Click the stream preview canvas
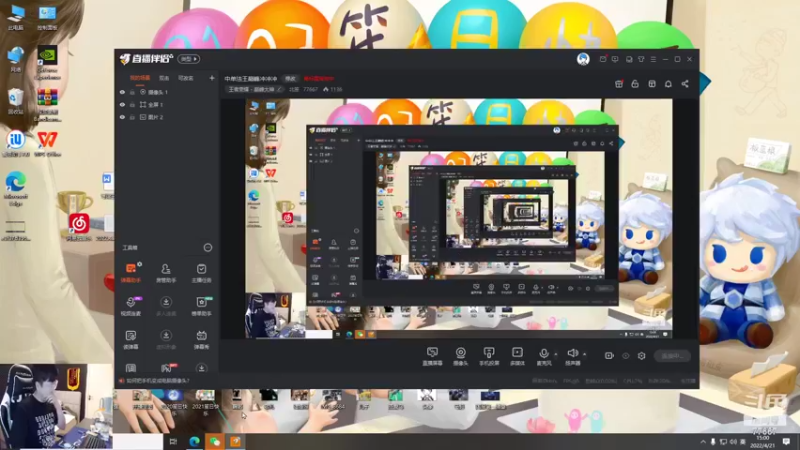 point(459,218)
